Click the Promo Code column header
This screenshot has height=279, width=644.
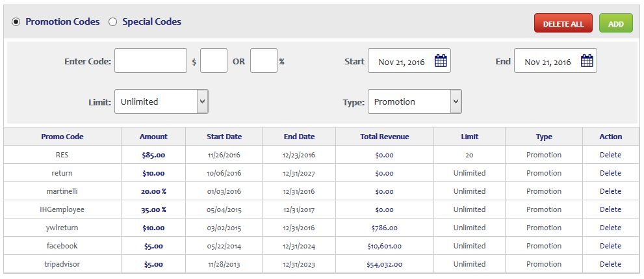click(62, 137)
